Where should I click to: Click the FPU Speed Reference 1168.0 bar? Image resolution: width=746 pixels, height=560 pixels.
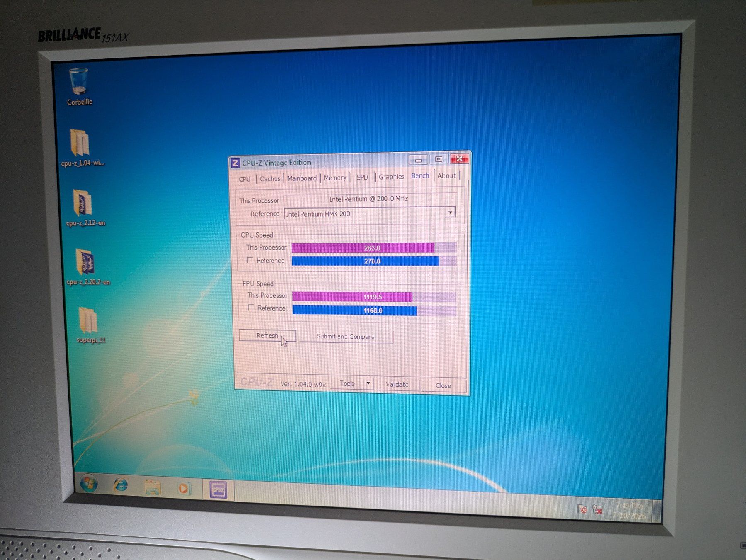pyautogui.click(x=374, y=310)
